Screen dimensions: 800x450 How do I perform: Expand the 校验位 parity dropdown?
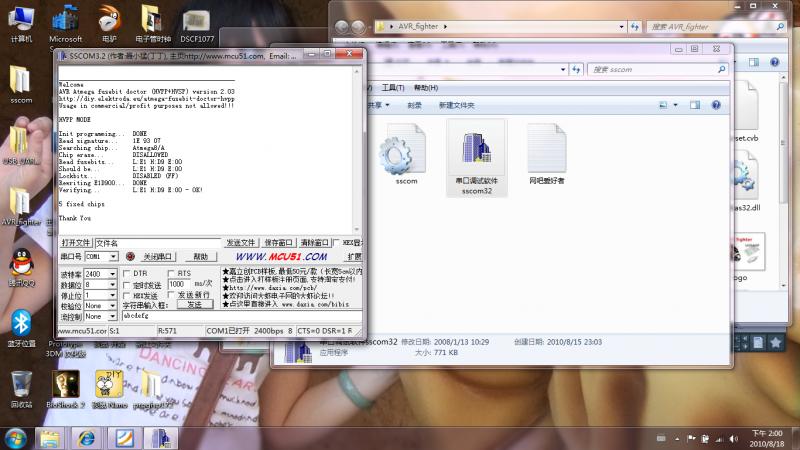click(x=113, y=306)
